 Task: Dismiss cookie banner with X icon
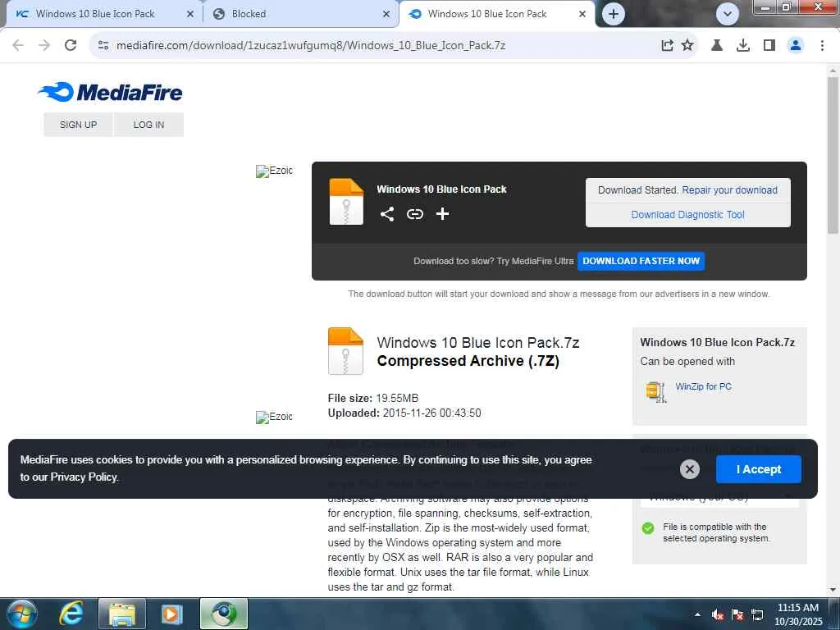tap(689, 469)
